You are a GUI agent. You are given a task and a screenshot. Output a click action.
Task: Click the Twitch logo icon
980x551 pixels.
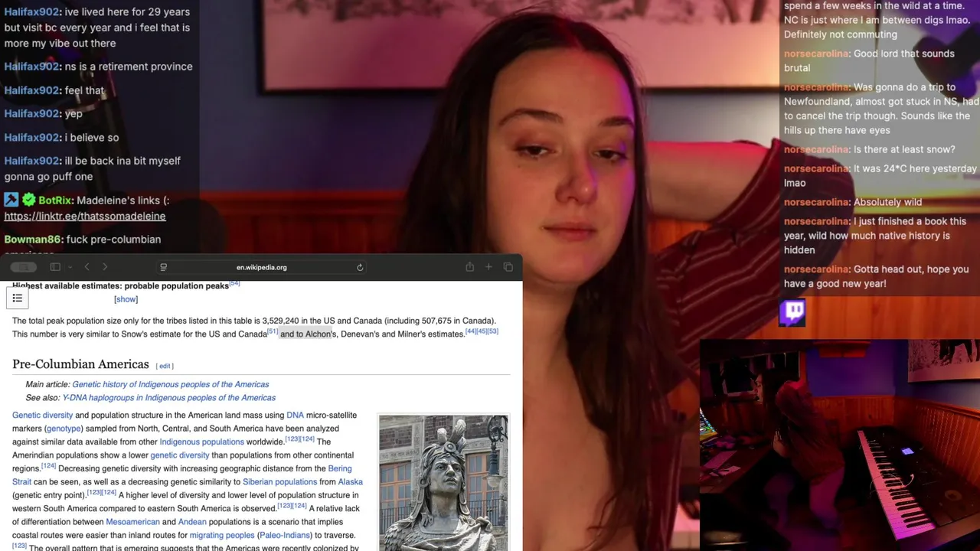pyautogui.click(x=792, y=312)
